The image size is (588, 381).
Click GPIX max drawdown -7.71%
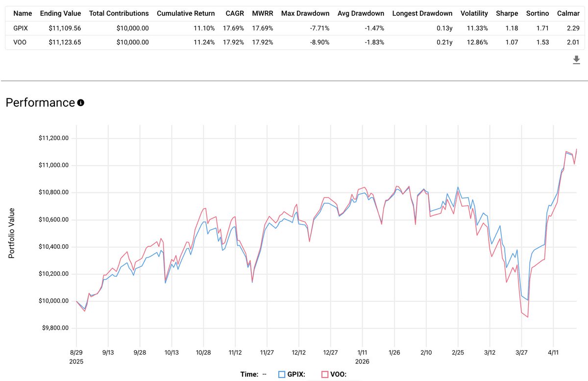[x=319, y=28]
